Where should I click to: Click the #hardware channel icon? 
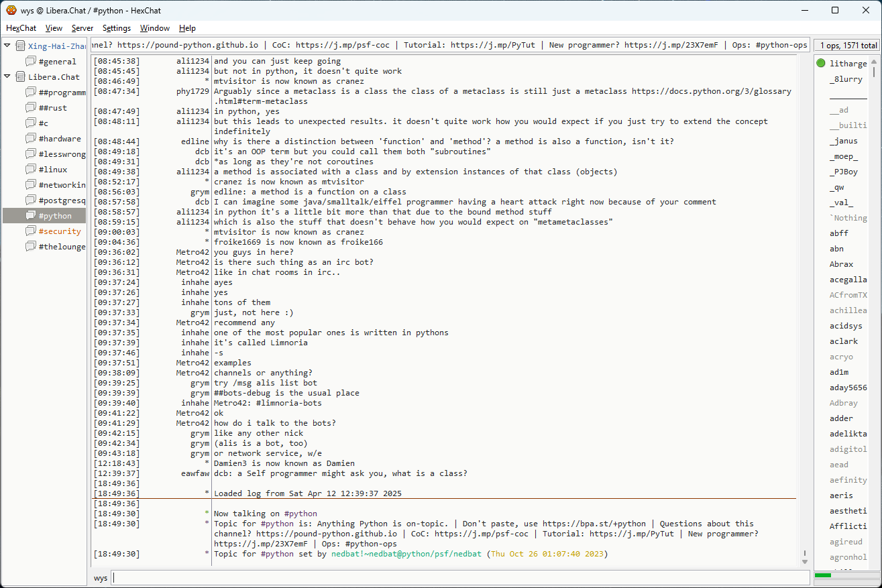tap(30, 139)
